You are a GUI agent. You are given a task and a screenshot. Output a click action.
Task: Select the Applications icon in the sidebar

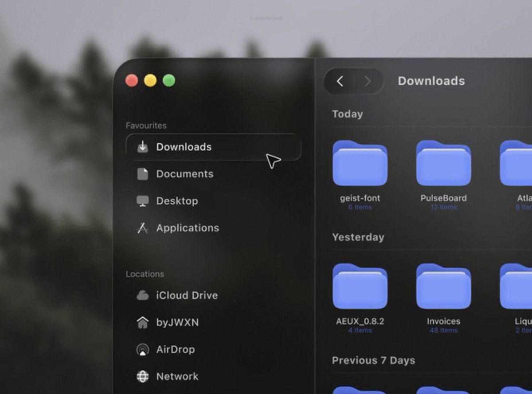pyautogui.click(x=142, y=228)
